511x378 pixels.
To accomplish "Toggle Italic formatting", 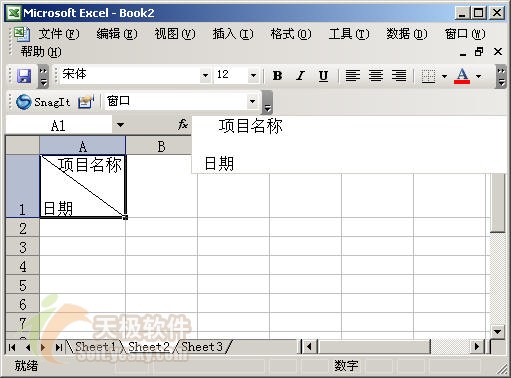I will tap(300, 76).
